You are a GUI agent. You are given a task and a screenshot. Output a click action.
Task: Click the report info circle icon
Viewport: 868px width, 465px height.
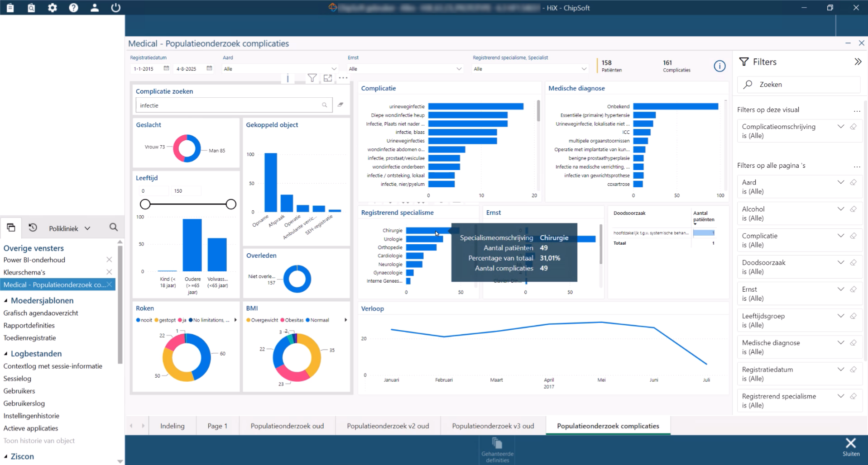point(719,66)
